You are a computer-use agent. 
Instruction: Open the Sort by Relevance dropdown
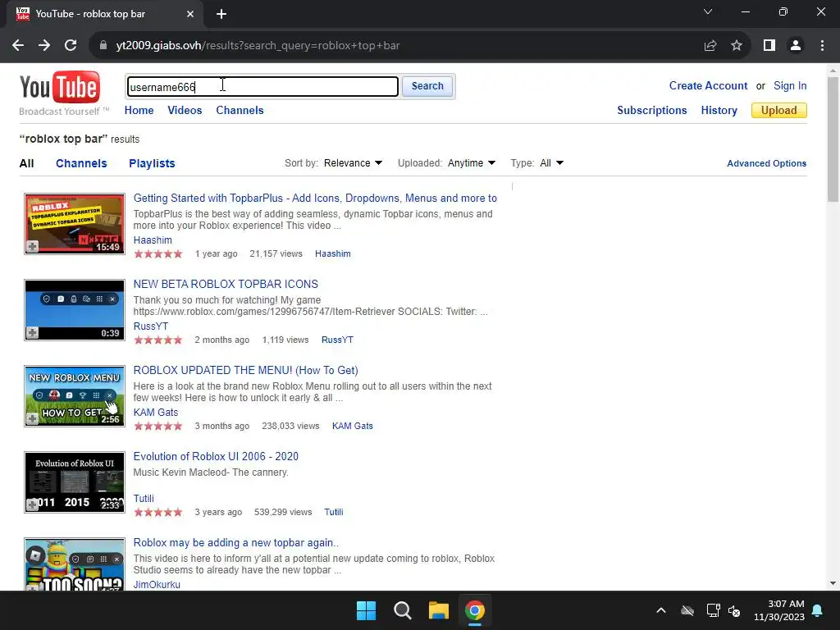(353, 163)
